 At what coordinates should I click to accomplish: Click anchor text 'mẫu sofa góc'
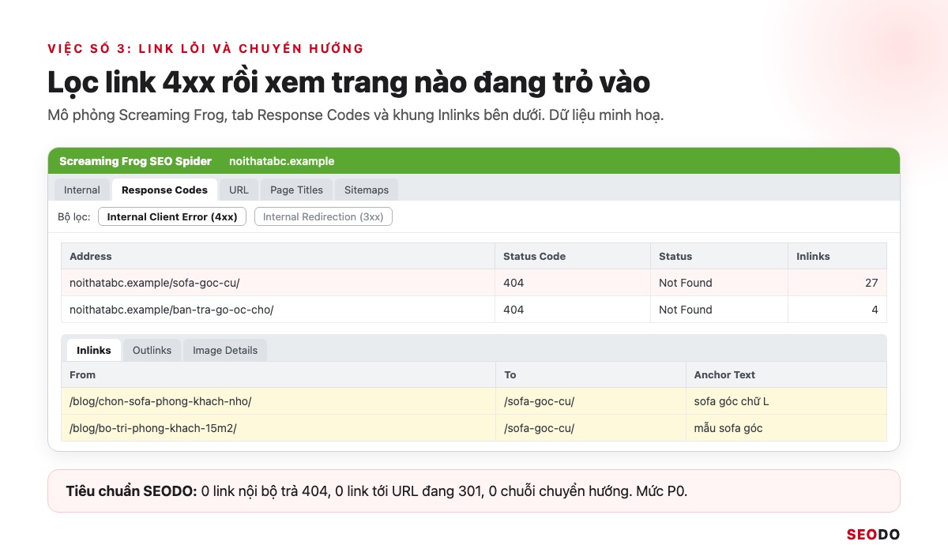[x=728, y=428]
